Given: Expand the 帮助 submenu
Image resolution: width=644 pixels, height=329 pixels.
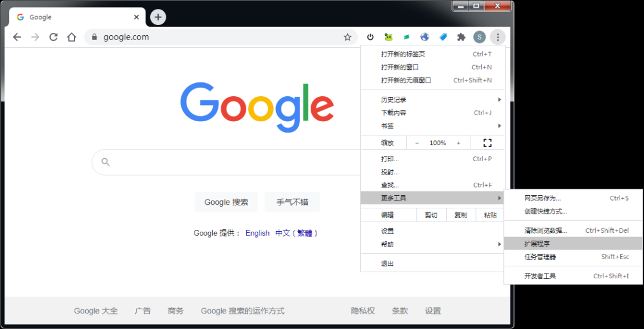Looking at the screenshot, I should click(x=433, y=244).
